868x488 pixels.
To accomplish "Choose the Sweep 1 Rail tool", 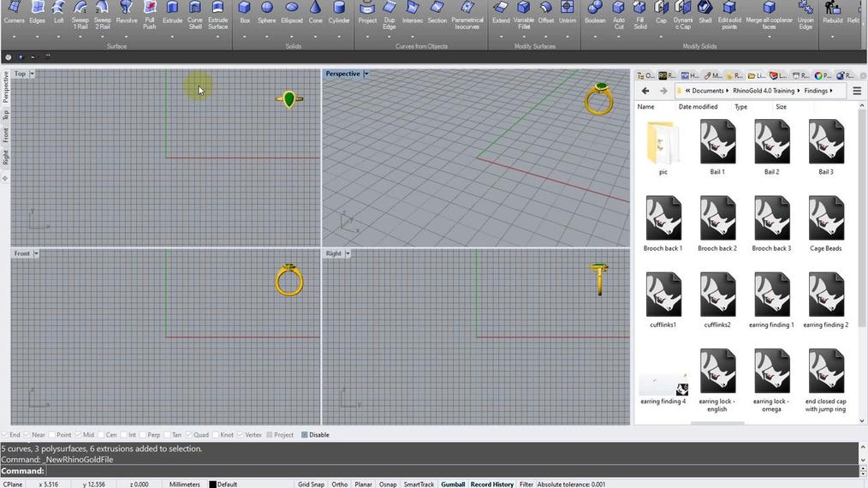I will click(x=80, y=15).
